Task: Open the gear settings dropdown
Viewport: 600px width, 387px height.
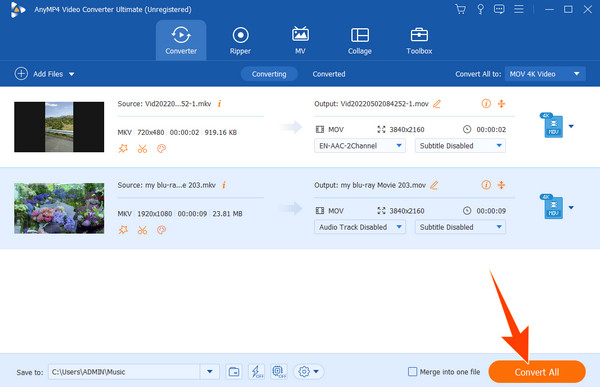Action: pyautogui.click(x=309, y=371)
